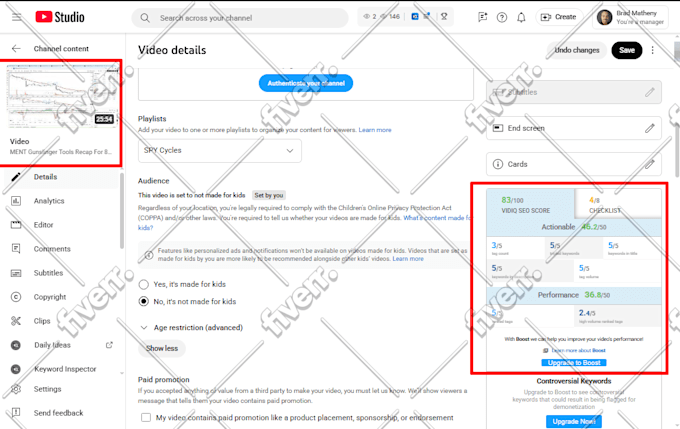Click Authenticate your channel button
The width and height of the screenshot is (680, 429).
pyautogui.click(x=306, y=83)
